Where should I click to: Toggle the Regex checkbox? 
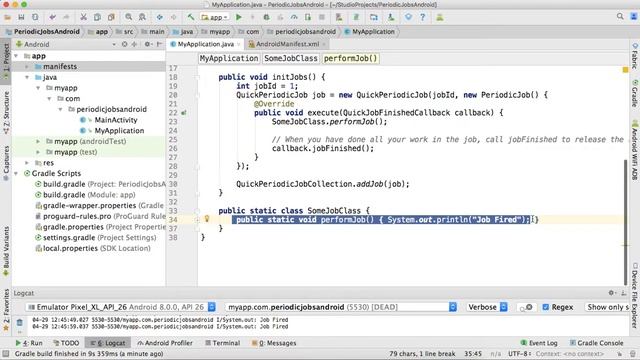[x=546, y=307]
